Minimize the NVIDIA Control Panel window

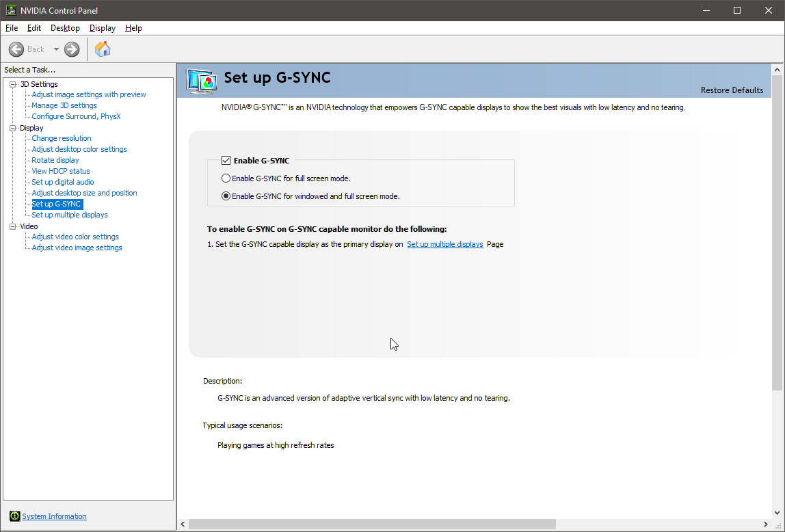[706, 10]
